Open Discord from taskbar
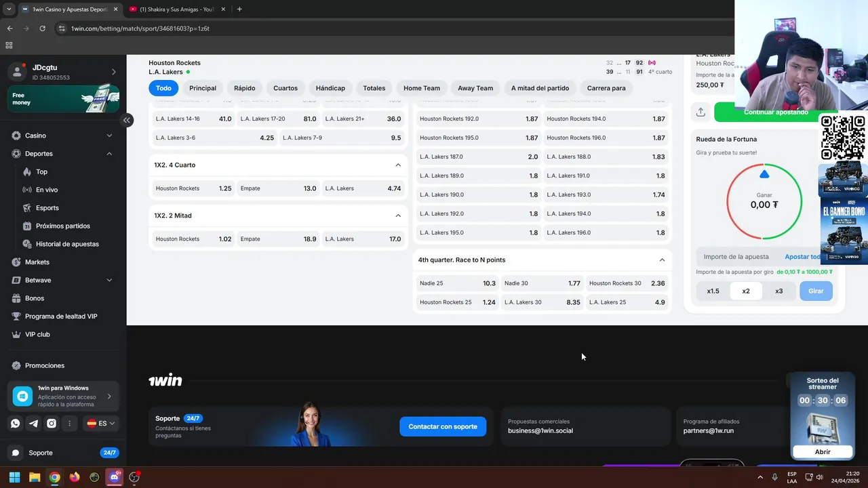Screen dimensions: 868x488 115,477
